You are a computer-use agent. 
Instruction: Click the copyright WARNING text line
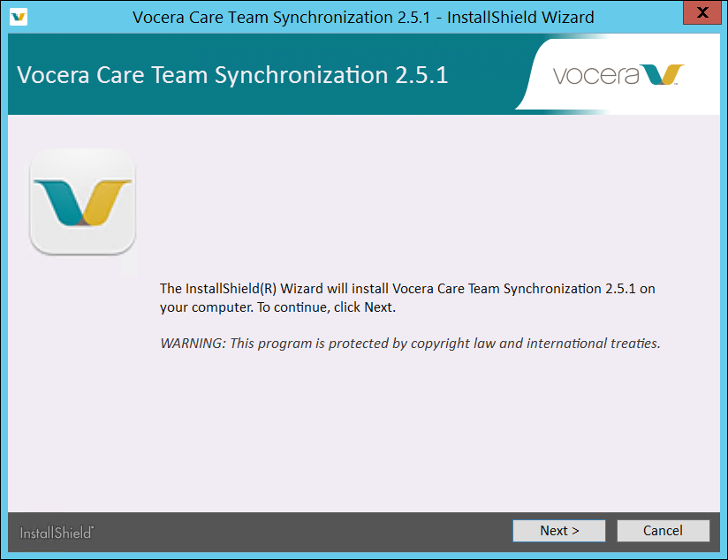tap(410, 343)
